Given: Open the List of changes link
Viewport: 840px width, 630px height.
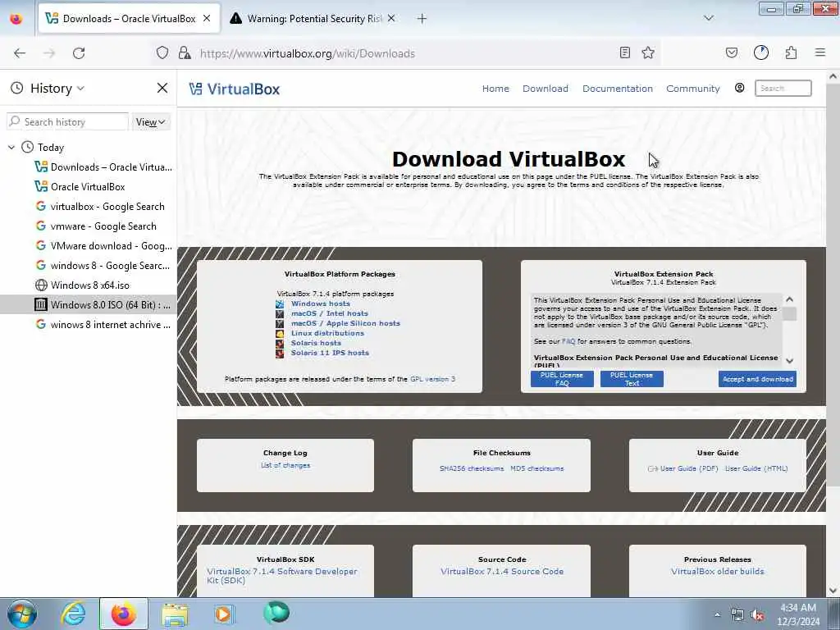Looking at the screenshot, I should [x=285, y=466].
